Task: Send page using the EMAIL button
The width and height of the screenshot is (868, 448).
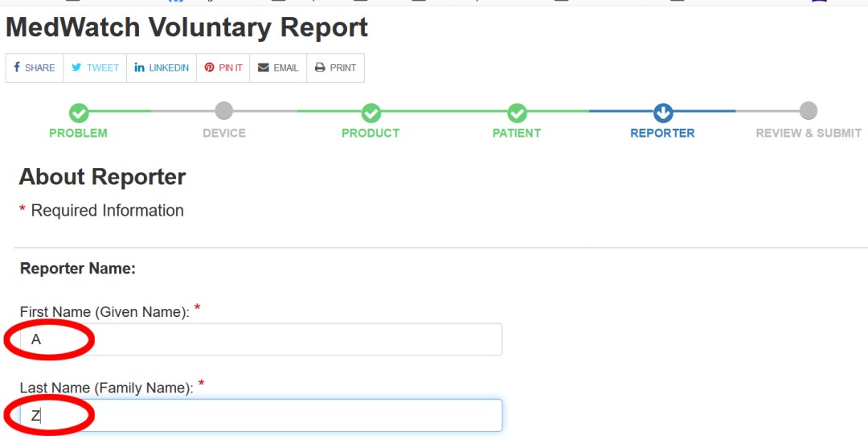Action: pos(278,68)
